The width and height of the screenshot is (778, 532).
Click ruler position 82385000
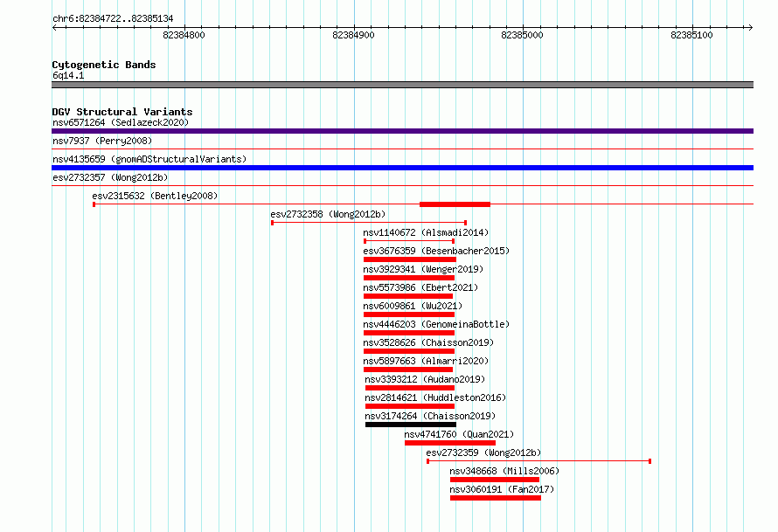coord(523,35)
